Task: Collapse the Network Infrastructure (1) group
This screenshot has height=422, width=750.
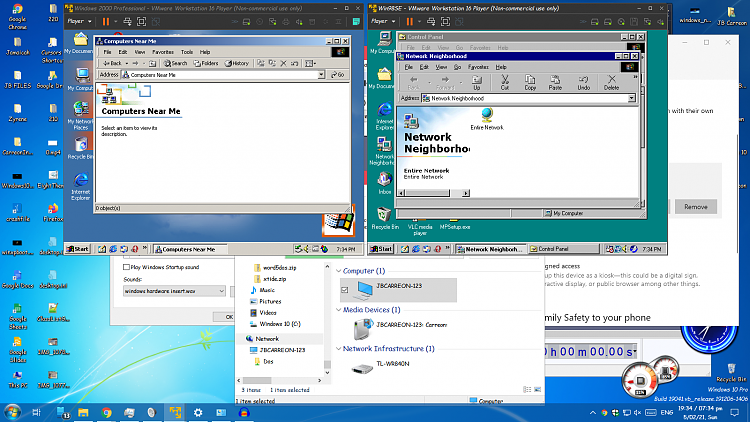Action: [339, 349]
